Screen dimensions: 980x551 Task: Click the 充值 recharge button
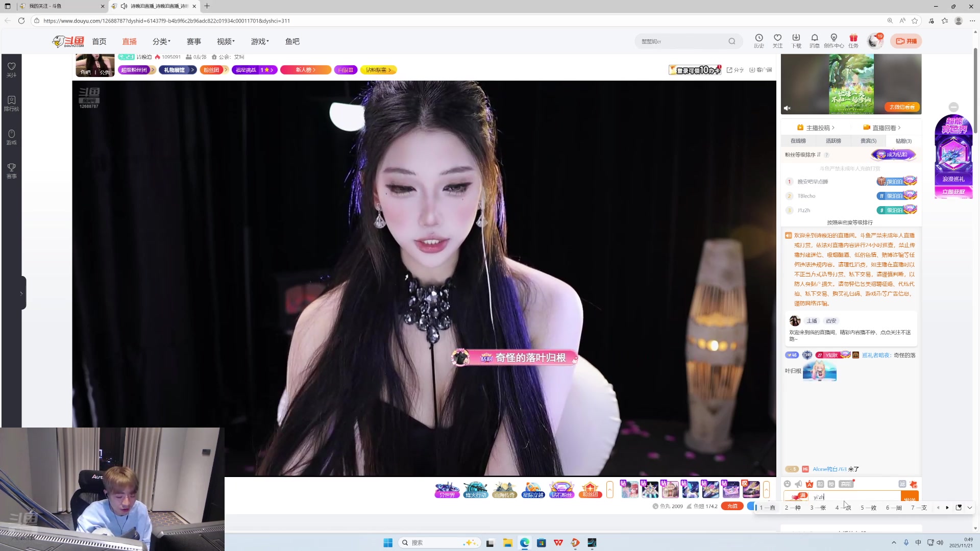pos(732,506)
